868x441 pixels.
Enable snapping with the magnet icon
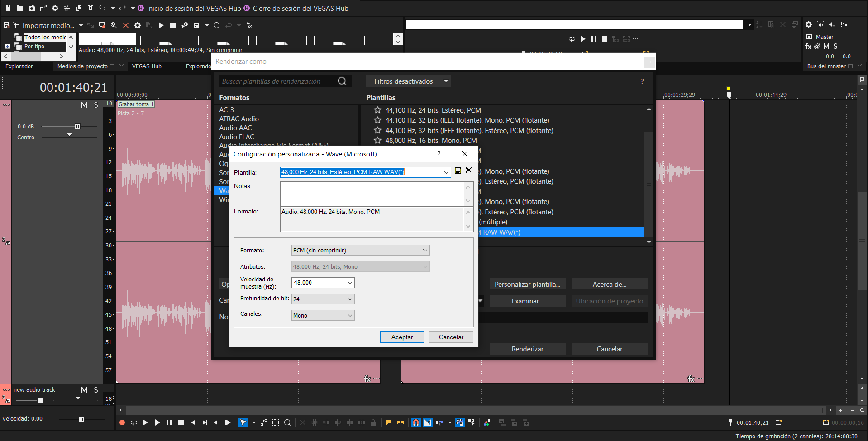(x=415, y=422)
